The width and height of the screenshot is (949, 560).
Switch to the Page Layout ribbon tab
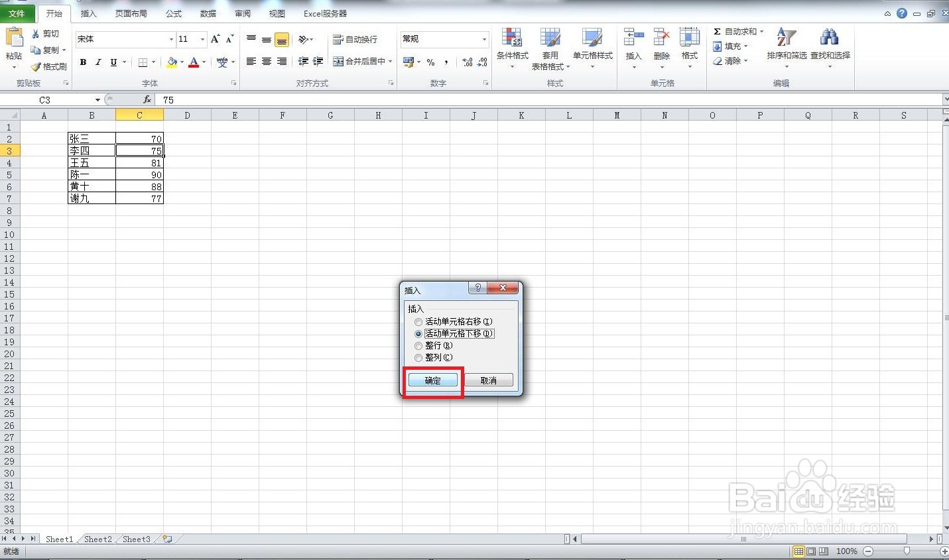pos(131,13)
